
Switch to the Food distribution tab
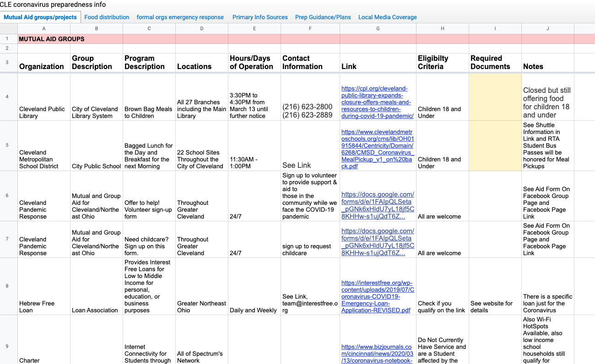107,17
